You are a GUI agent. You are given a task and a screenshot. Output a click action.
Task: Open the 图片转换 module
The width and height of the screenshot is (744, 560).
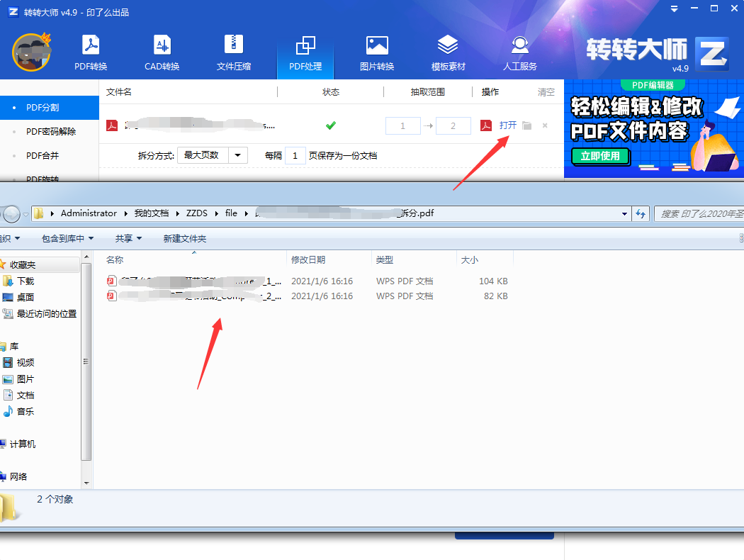[377, 52]
